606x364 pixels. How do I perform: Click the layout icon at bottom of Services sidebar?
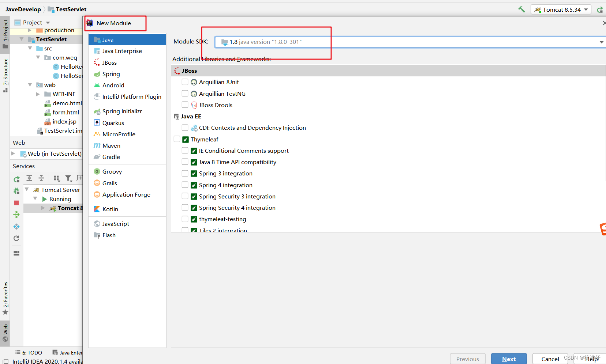[16, 253]
